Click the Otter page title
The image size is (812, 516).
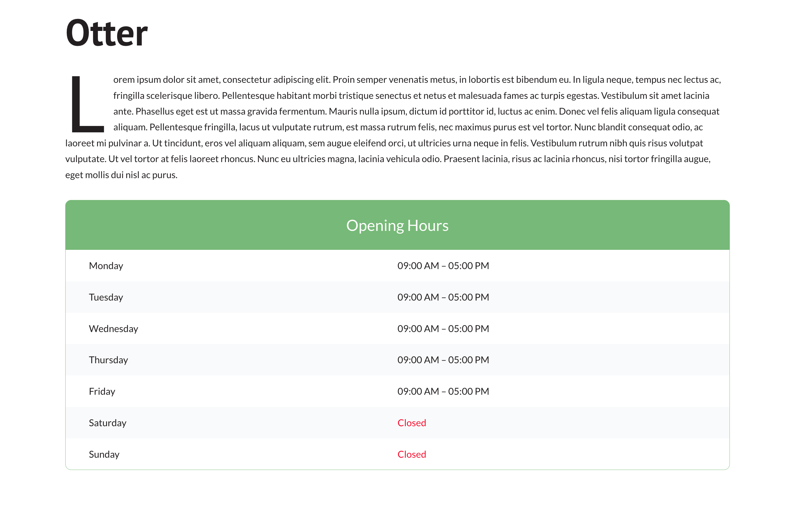pos(107,34)
